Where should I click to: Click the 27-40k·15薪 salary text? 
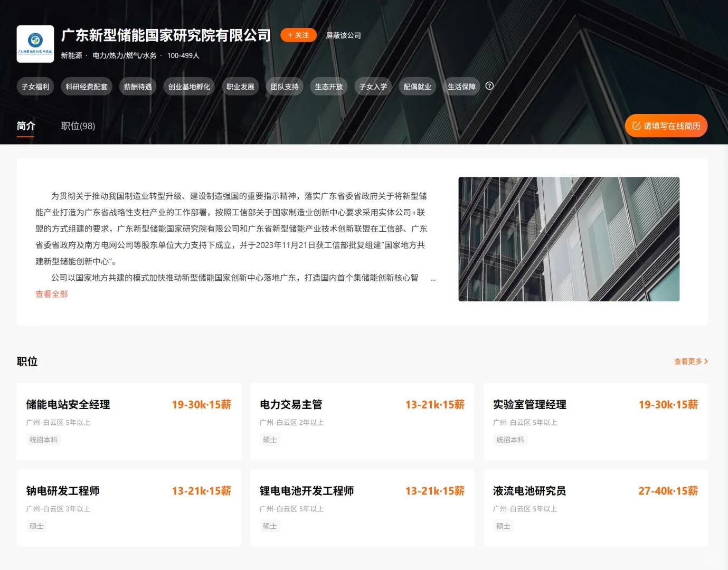coord(668,491)
